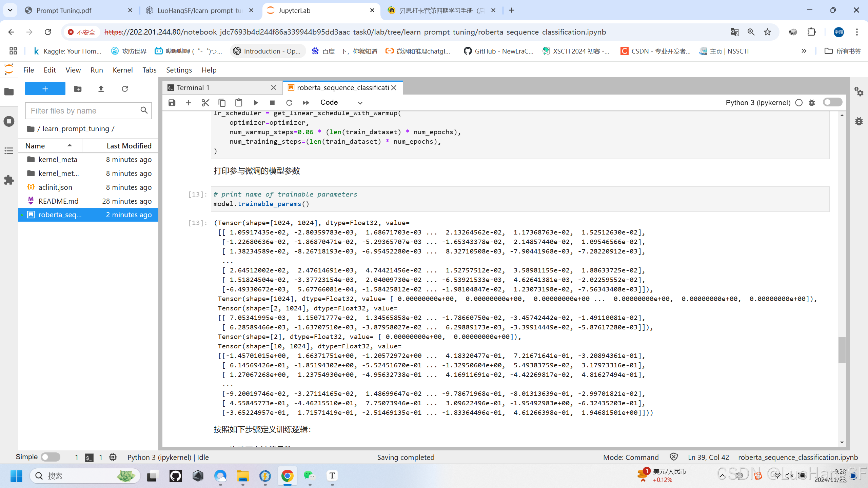Cut the selected cell
868x488 pixels.
pos(205,102)
